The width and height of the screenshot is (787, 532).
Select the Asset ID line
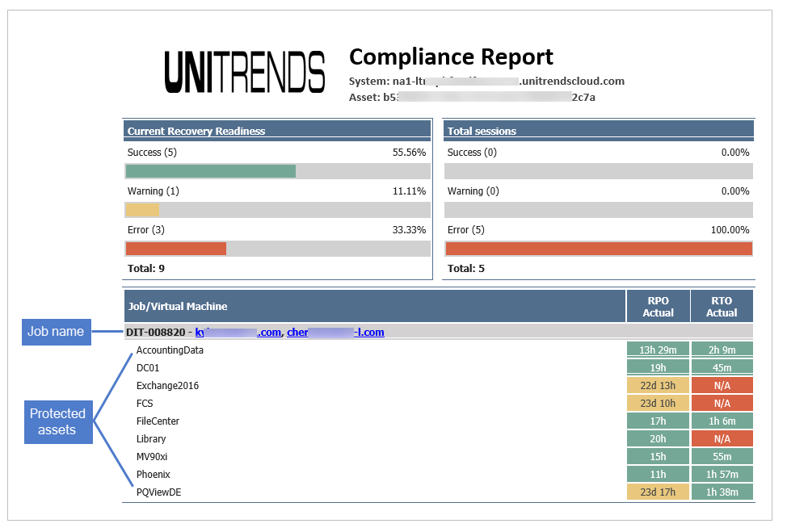click(472, 97)
